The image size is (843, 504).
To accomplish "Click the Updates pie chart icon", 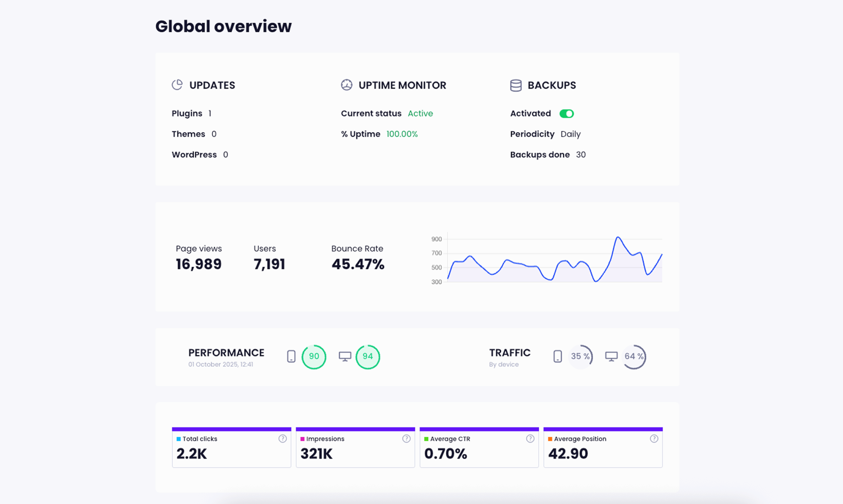I will (x=177, y=85).
